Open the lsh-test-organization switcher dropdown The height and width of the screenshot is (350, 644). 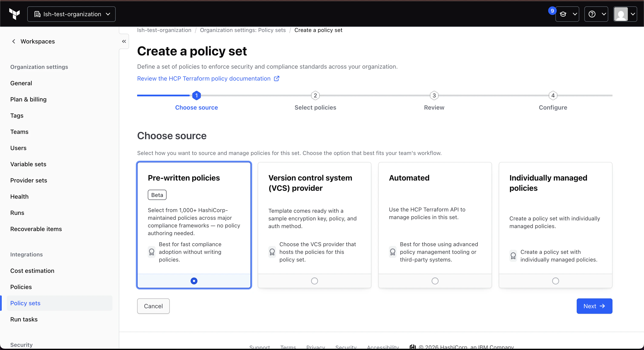[72, 14]
